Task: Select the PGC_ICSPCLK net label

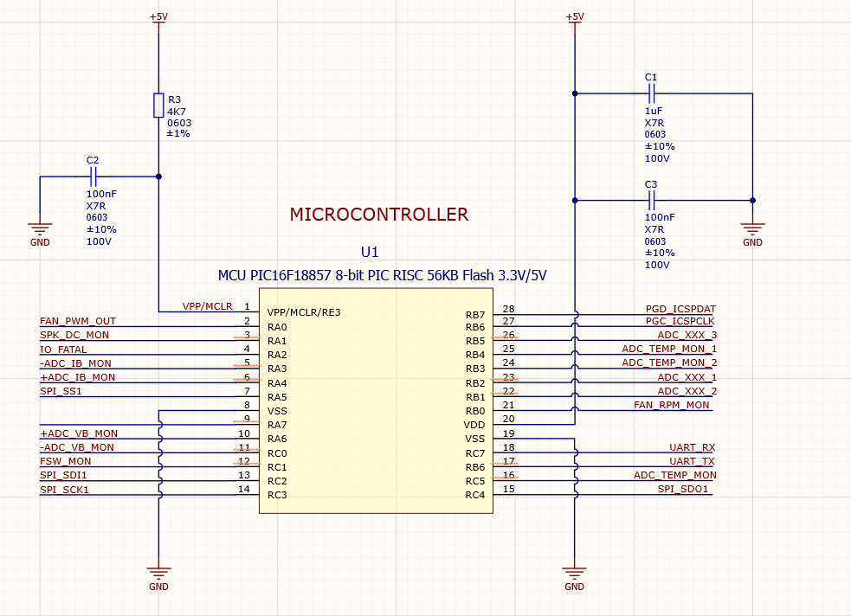Action: [680, 321]
